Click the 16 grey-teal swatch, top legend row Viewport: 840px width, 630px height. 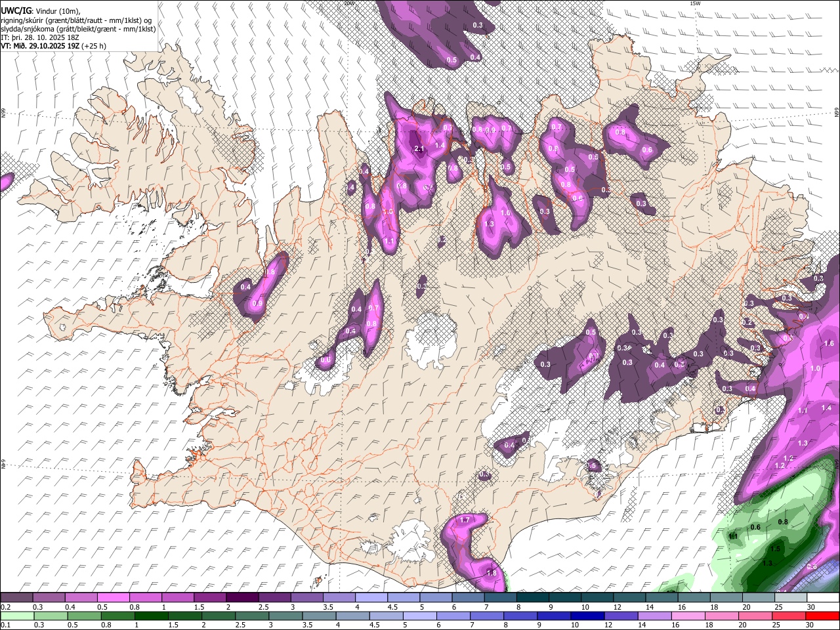tap(694, 598)
